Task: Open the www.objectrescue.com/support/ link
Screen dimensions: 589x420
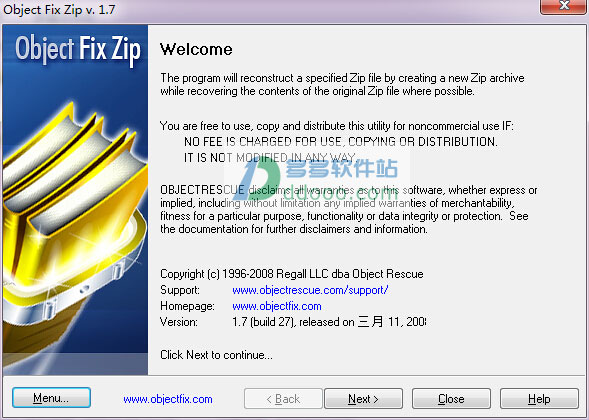Action: point(310,290)
